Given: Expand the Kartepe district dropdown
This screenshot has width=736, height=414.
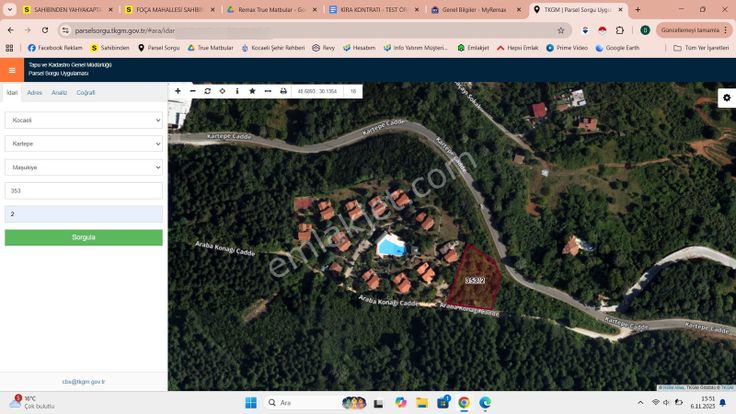Looking at the screenshot, I should tap(83, 143).
